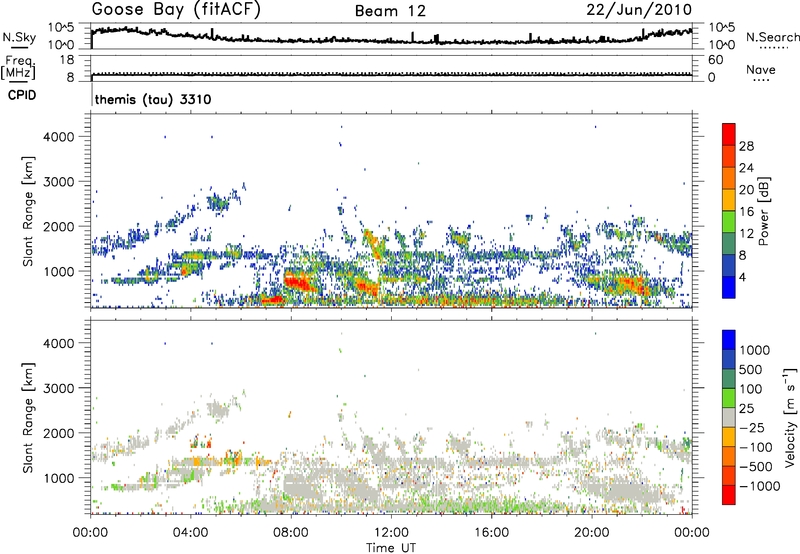
Task: Click the "4" power colorbar value
Action: pos(743,277)
